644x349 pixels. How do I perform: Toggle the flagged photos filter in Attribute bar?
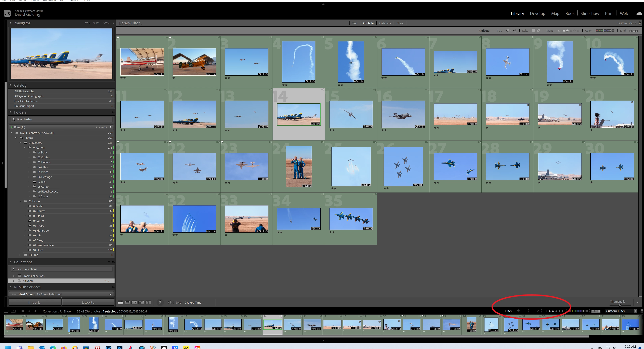[x=507, y=30]
